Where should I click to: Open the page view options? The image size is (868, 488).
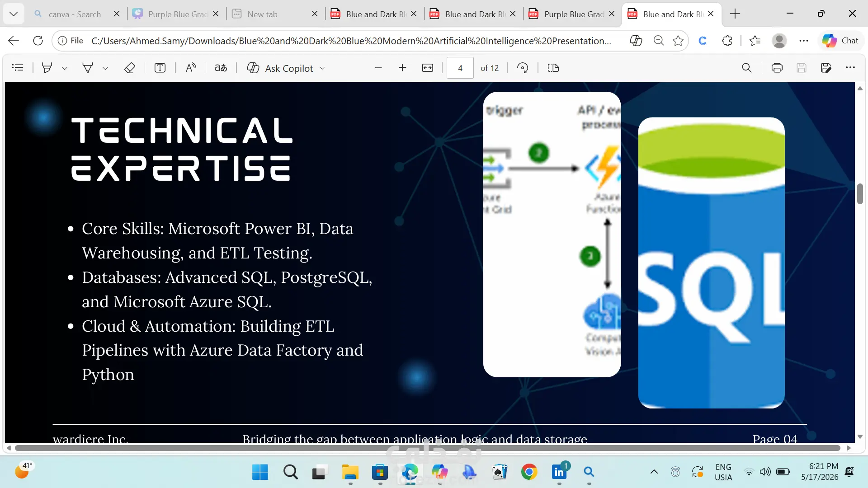click(553, 68)
